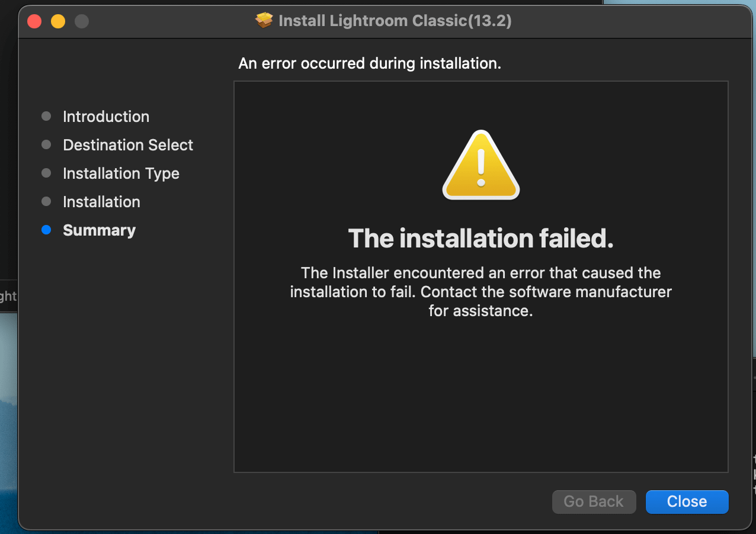Click the grayed-out Go Back button
756x534 pixels.
tap(594, 501)
